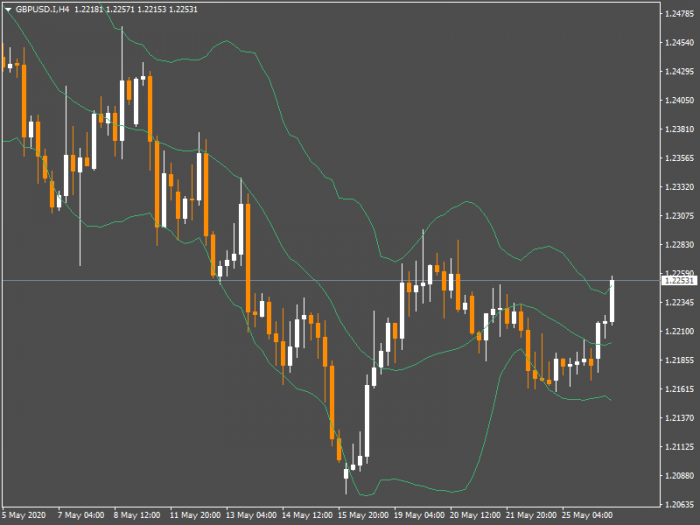Screen dimensions: 700x525
Task: Click price level 1.23810 on axis
Action: pos(679,129)
